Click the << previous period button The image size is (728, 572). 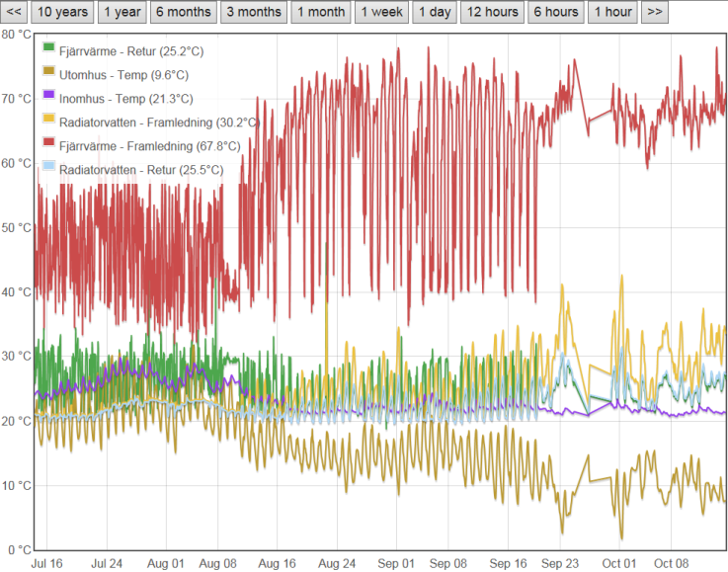[14, 12]
